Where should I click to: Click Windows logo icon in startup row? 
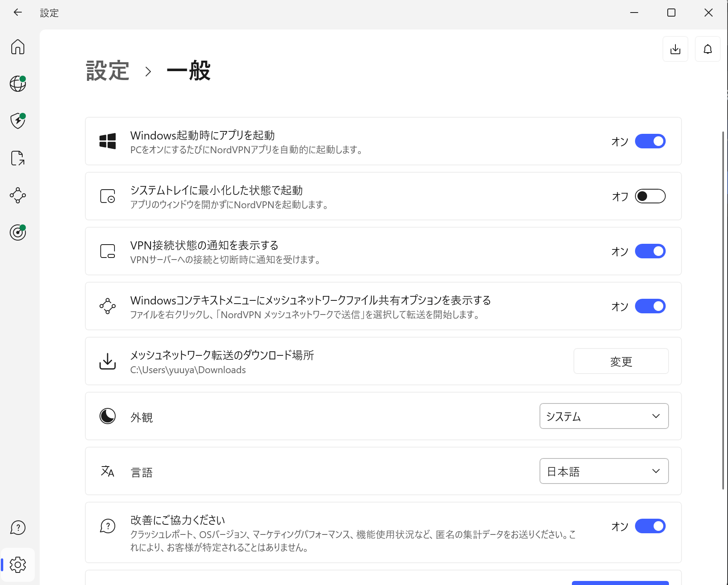pyautogui.click(x=108, y=141)
